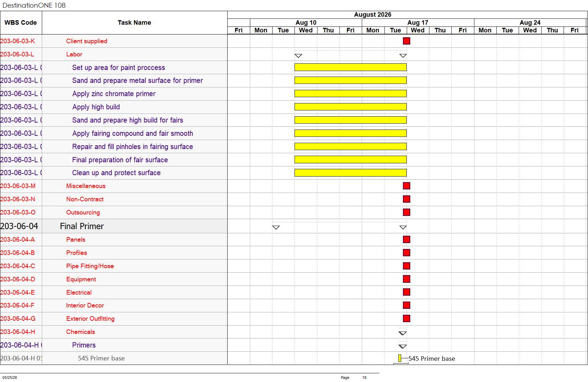The width and height of the screenshot is (588, 382).
Task: Select the Panels task name
Action: click(76, 240)
